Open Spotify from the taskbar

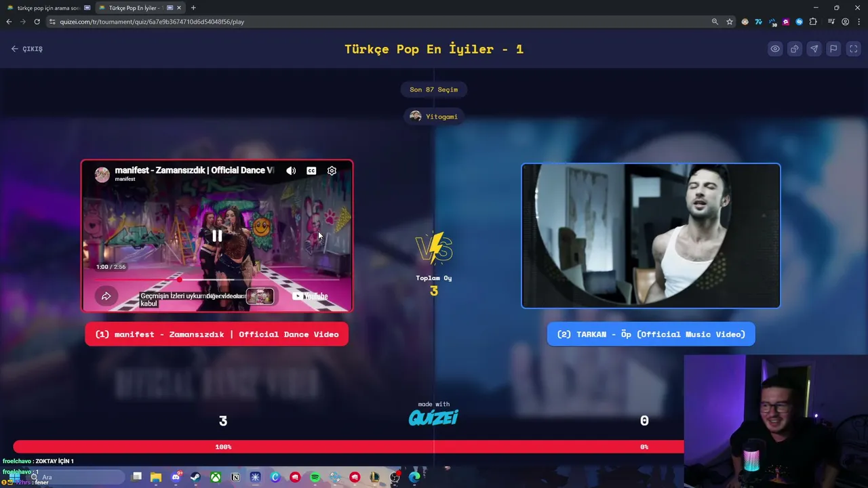tap(315, 477)
